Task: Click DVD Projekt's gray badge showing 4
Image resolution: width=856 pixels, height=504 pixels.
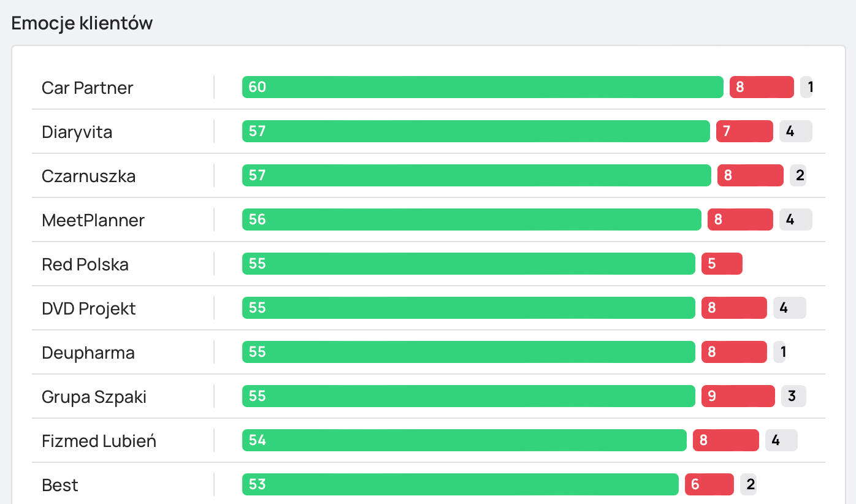Action: [789, 308]
